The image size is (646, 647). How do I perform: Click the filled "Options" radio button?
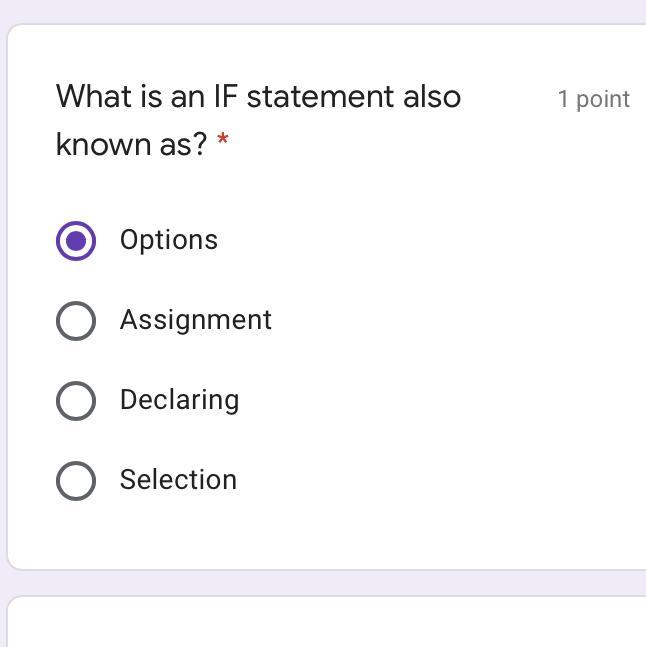tap(76, 241)
